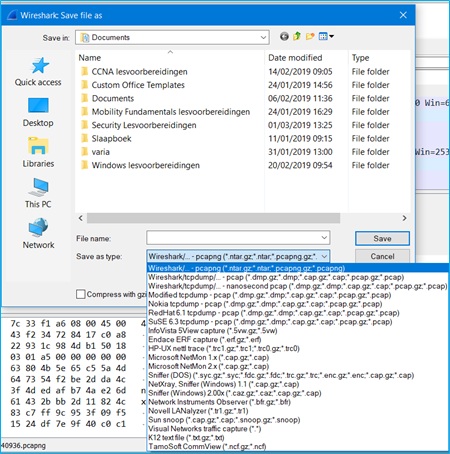Choose Wireshark/tcpdump nanosecond pcap option
The width and height of the screenshot is (450, 454).
(x=298, y=286)
